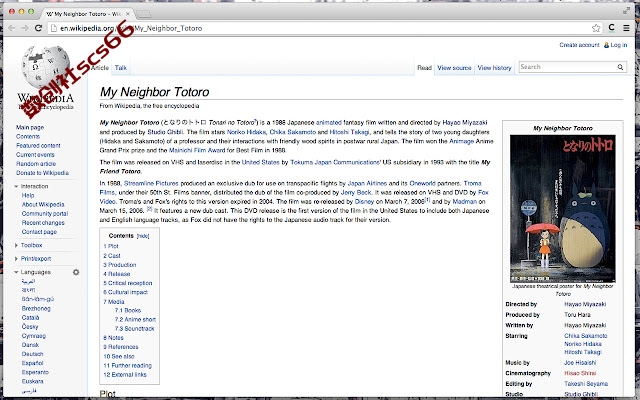Open a new browser tab
Screen dimensions: 640x400
(x=143, y=14)
